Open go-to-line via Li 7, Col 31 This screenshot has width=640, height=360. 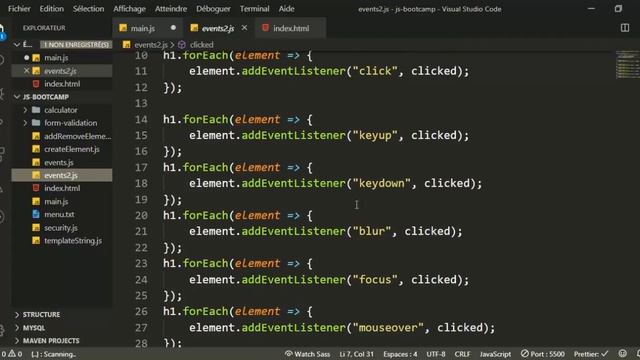[x=356, y=354]
